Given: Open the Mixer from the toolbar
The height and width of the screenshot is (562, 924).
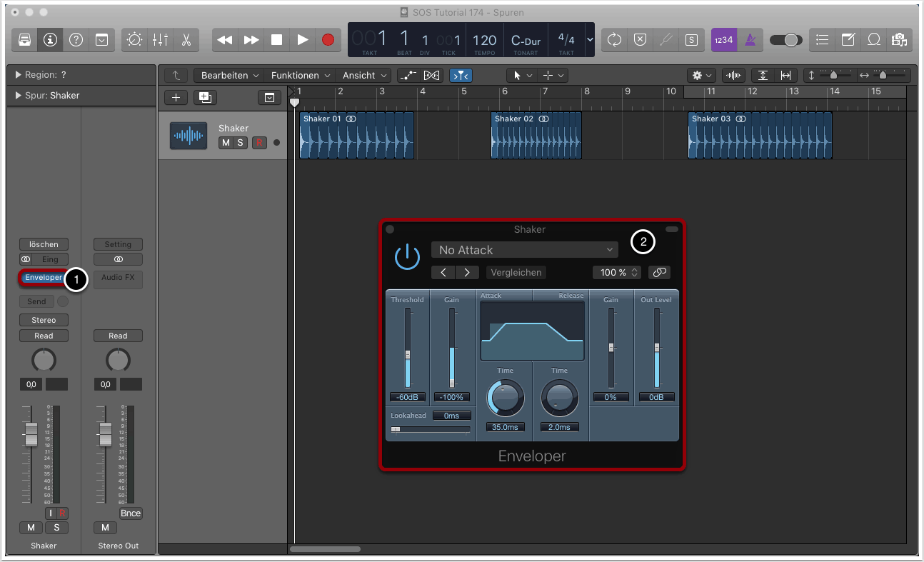Looking at the screenshot, I should pos(160,40).
